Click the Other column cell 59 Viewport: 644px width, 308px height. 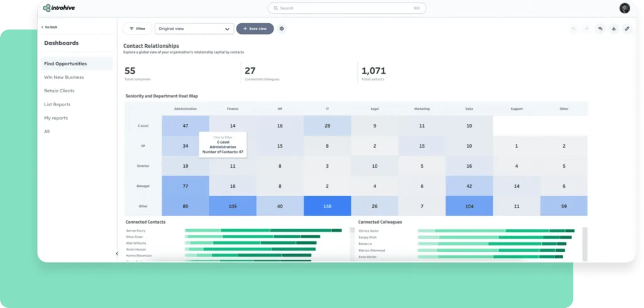coord(564,206)
